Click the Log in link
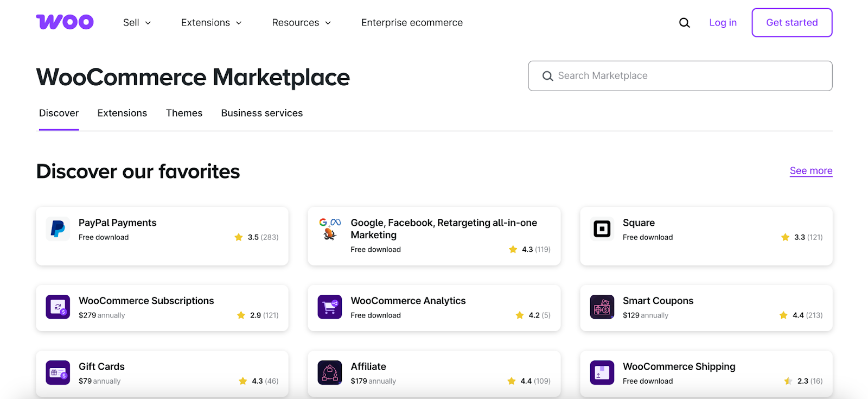868x399 pixels. (723, 23)
